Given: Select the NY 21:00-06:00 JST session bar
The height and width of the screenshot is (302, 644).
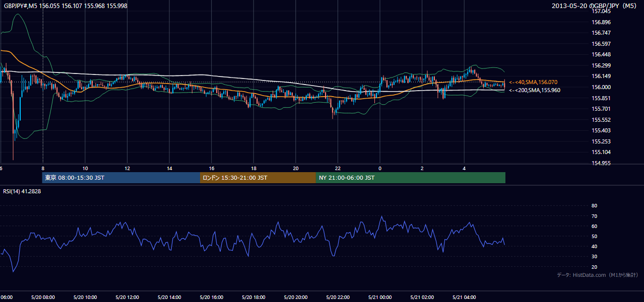Looking at the screenshot, I should point(411,178).
